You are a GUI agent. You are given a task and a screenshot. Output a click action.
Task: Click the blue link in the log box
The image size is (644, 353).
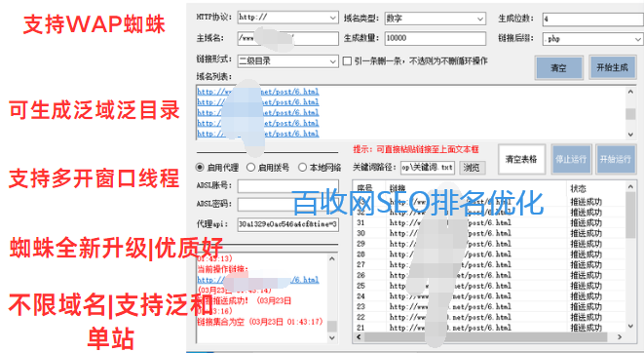click(258, 280)
